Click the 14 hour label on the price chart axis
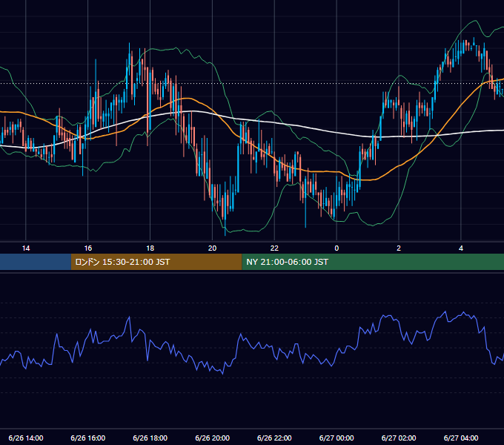Screen dimensions: 504x445 pyautogui.click(x=26, y=248)
